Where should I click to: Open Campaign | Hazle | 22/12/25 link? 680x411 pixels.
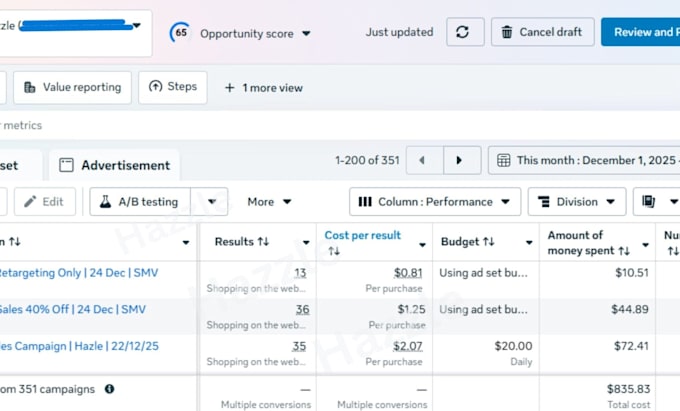(79, 346)
